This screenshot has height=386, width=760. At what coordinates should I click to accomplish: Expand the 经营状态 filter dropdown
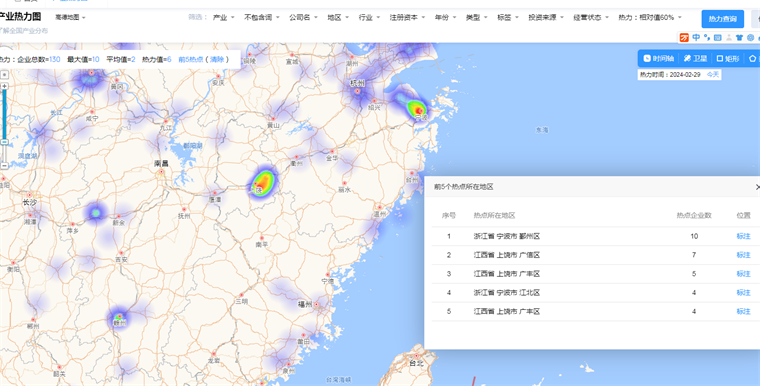click(x=591, y=17)
